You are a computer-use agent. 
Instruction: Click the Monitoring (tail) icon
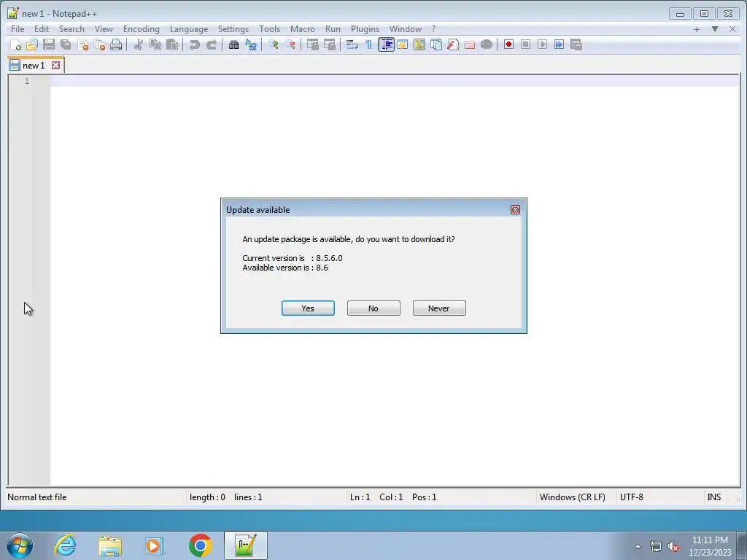[x=487, y=44]
